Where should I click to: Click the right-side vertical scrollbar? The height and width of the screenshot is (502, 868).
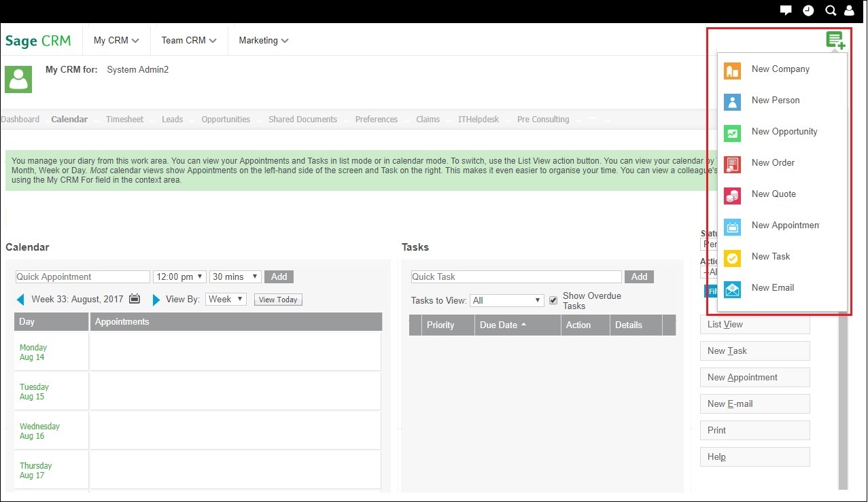(x=844, y=402)
